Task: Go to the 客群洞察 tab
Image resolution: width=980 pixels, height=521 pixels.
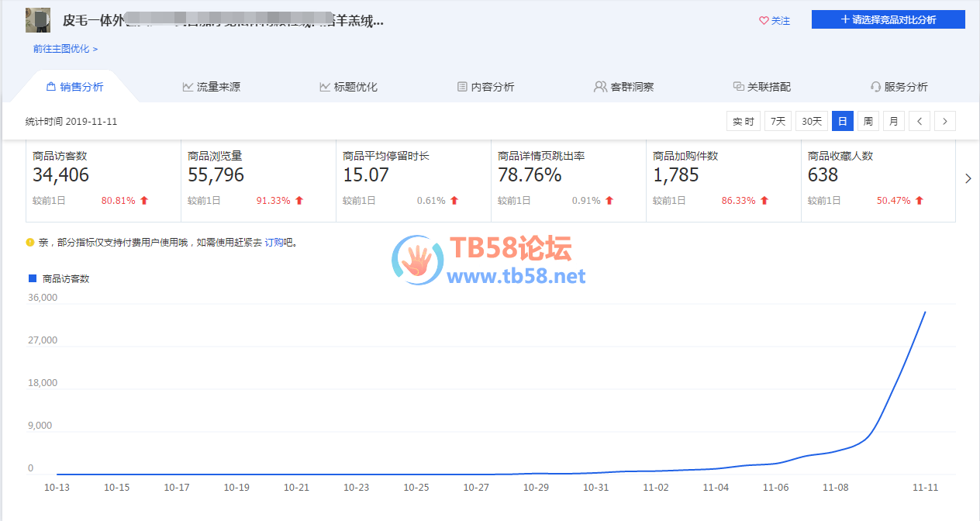Action: point(623,87)
